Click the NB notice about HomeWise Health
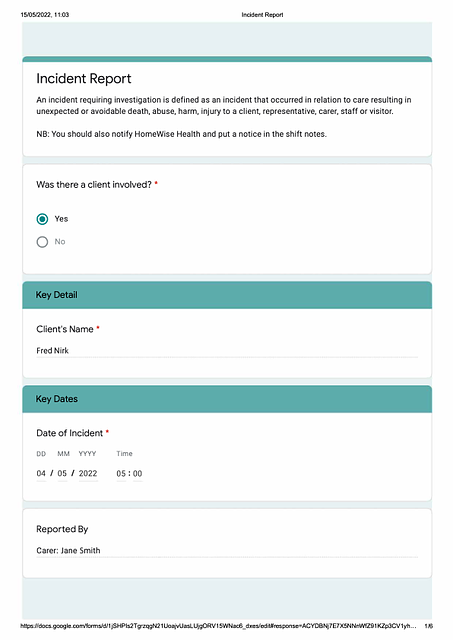Image resolution: width=453 pixels, height=640 pixels. (182, 134)
